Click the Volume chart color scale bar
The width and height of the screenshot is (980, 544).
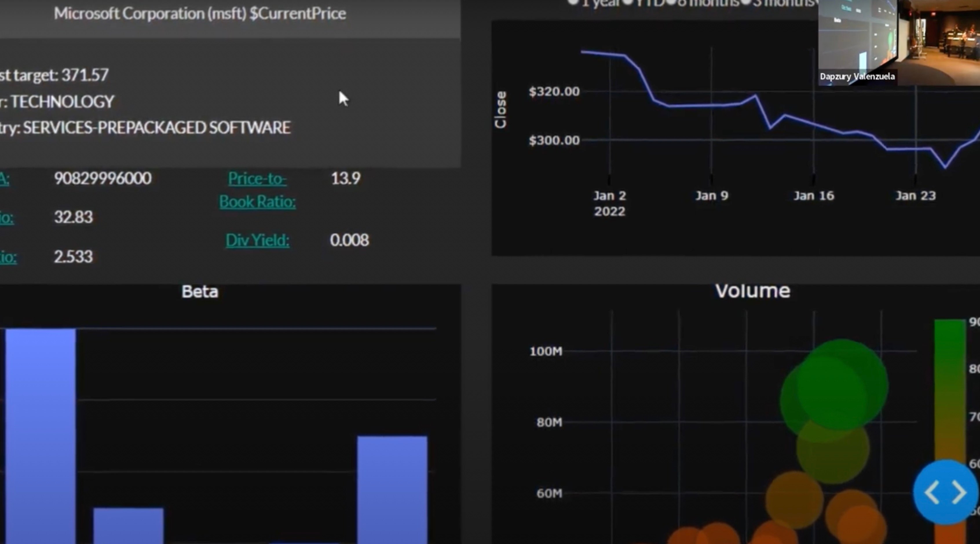pos(950,431)
